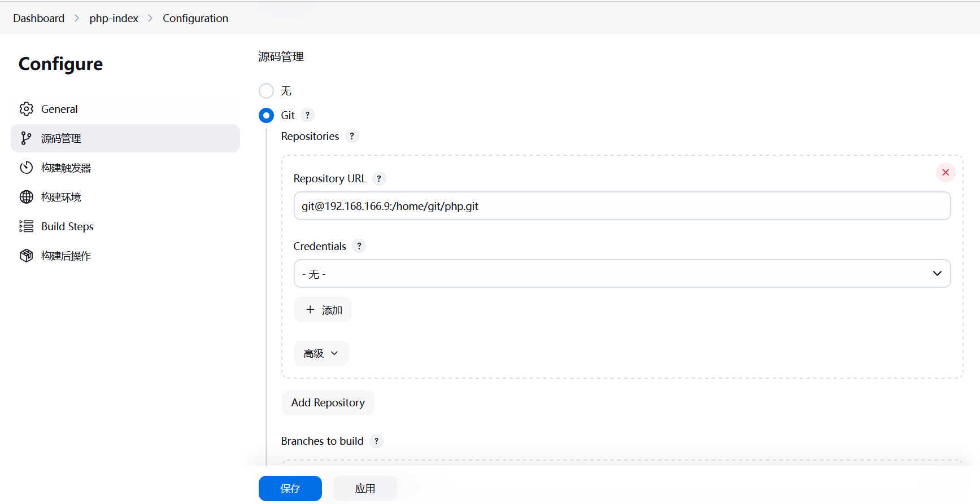
Task: Click the 添加 credentials button
Action: coord(323,310)
